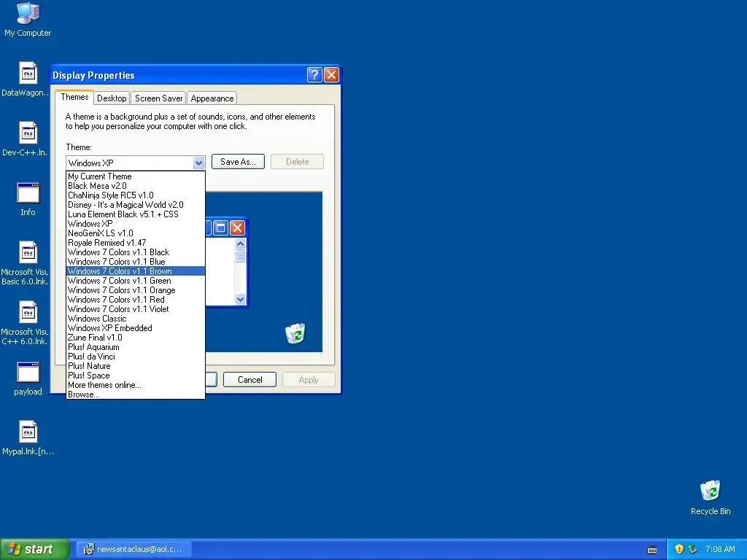Close the Display Properties dialog

(x=331, y=75)
